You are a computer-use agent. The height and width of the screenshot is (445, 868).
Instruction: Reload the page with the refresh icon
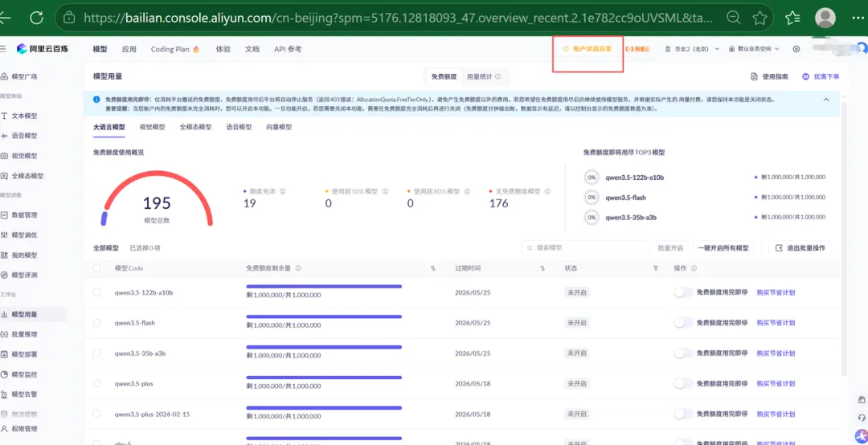tap(36, 18)
